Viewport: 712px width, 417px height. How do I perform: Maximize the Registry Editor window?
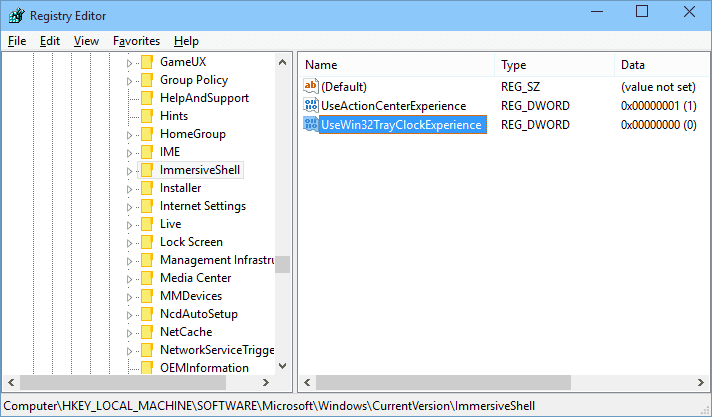click(642, 11)
